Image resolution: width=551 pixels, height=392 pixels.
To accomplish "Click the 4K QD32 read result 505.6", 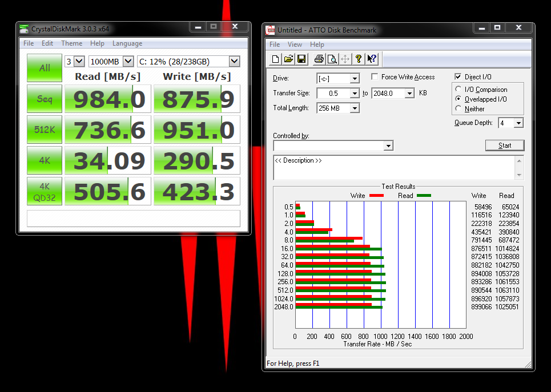I will coord(108,191).
